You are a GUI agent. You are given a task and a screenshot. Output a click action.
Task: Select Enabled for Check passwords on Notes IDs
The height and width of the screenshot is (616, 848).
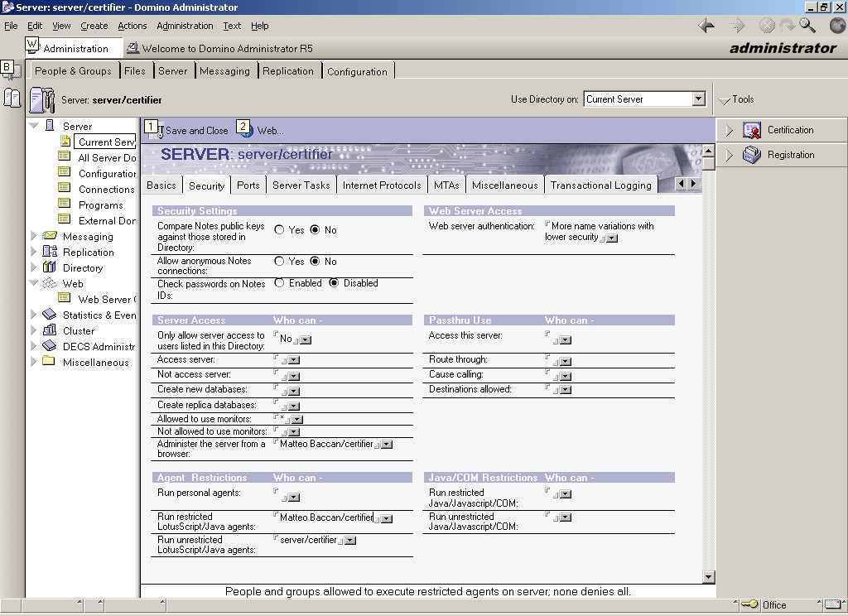pyautogui.click(x=279, y=283)
